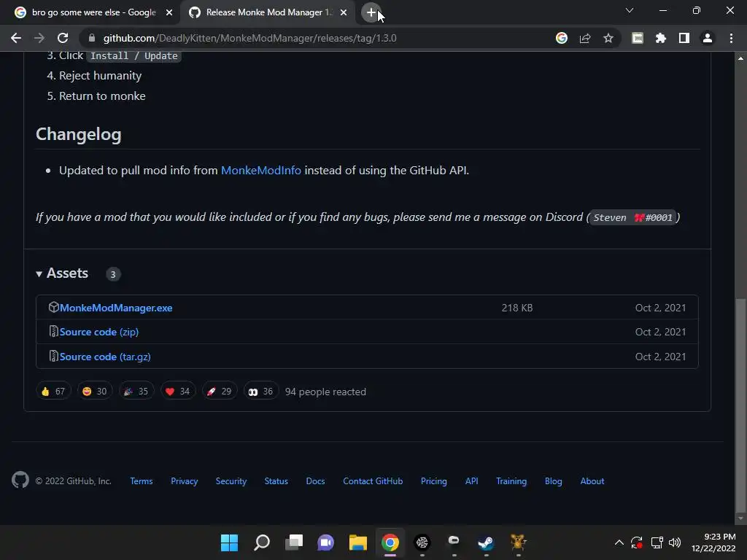The image size is (747, 560).
Task: Open the Chrome three-dot menu
Action: point(731,38)
